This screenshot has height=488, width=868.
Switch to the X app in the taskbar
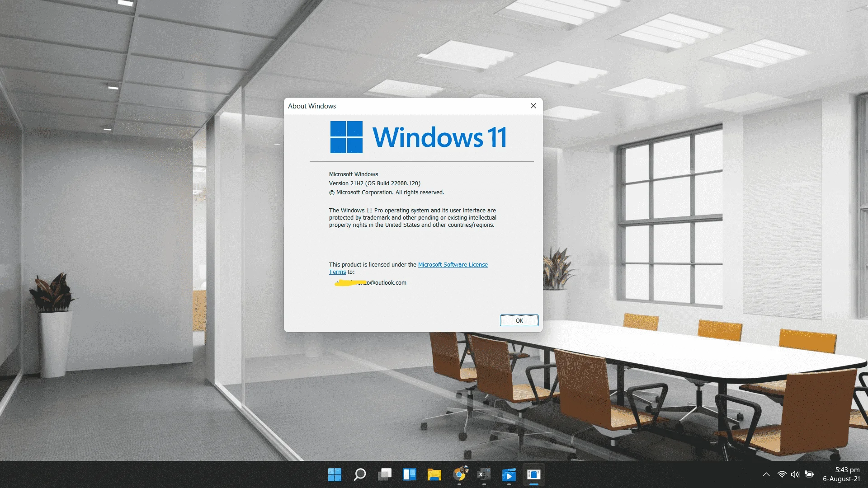(x=484, y=474)
